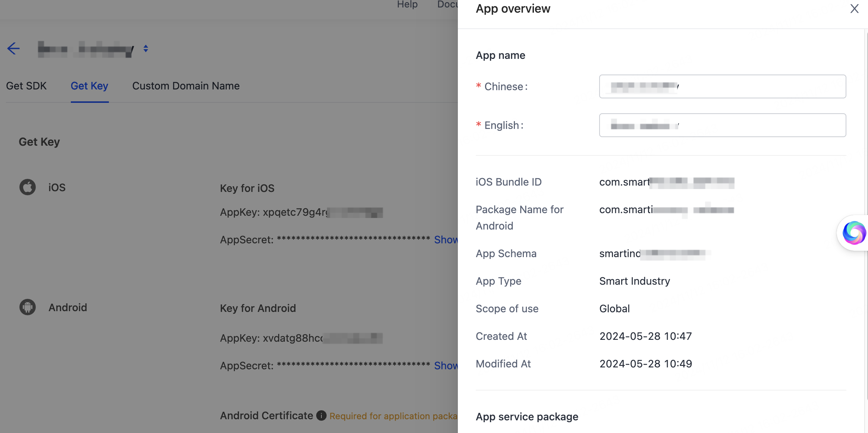Open the app switcher up-down arrows

pyautogui.click(x=146, y=48)
